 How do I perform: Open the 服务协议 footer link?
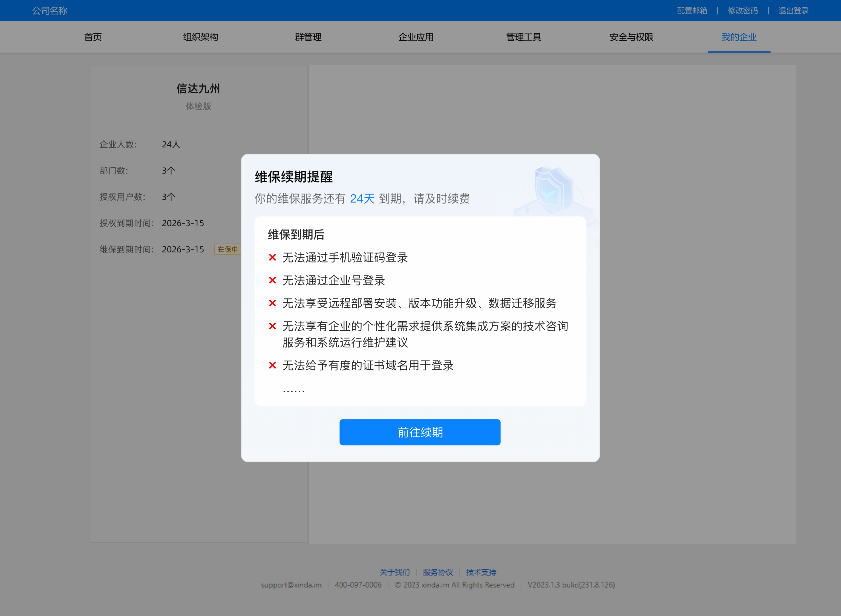438,572
